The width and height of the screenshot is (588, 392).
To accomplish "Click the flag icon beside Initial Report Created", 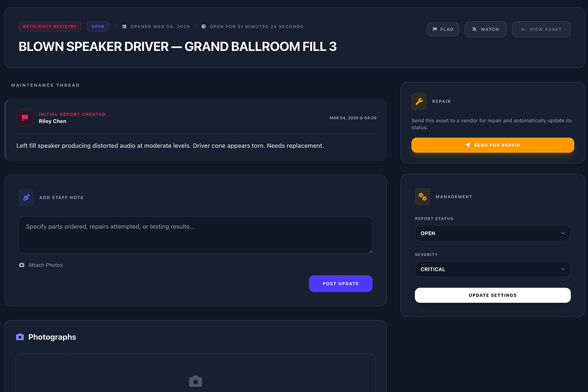I will 25,118.
